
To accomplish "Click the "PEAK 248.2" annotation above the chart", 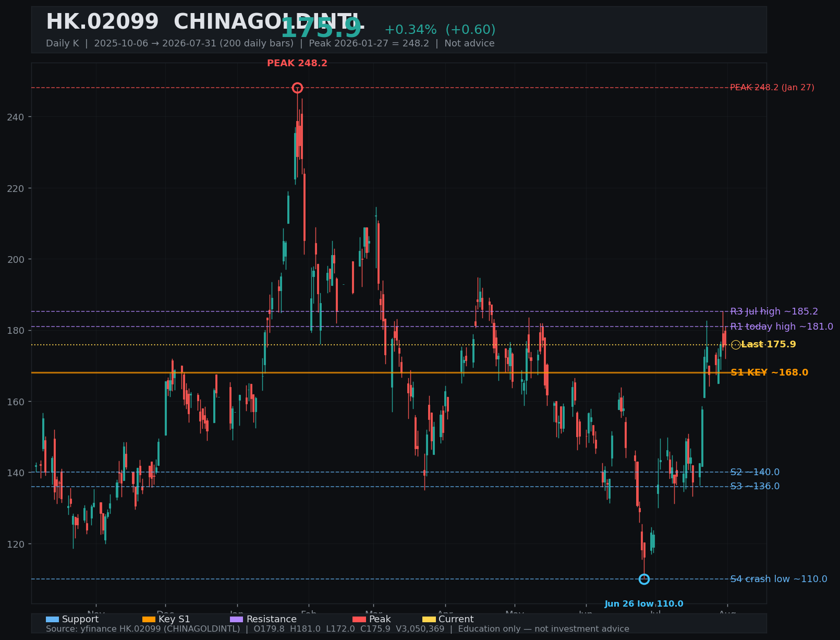I will (297, 64).
